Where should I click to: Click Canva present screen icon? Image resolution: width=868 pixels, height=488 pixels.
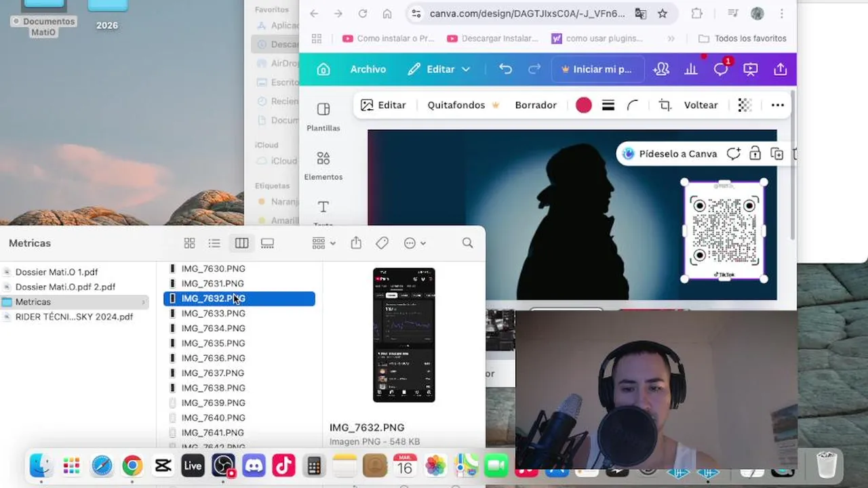pos(751,69)
